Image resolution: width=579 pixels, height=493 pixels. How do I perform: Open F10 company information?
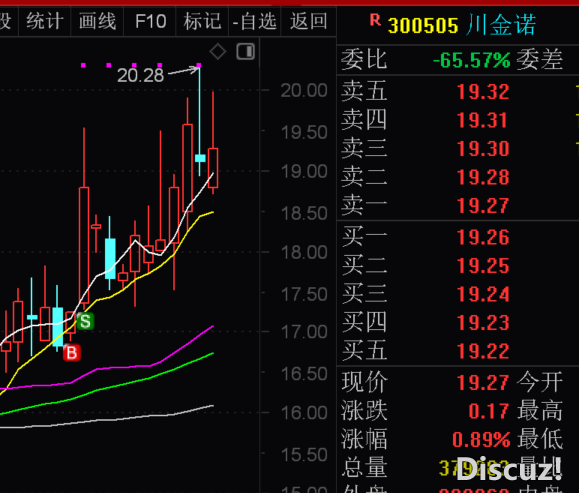[150, 21]
